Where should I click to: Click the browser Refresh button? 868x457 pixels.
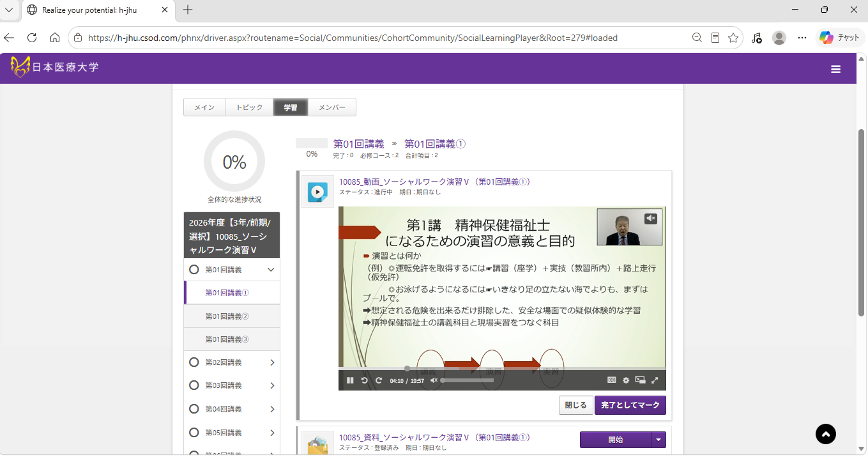pos(32,38)
